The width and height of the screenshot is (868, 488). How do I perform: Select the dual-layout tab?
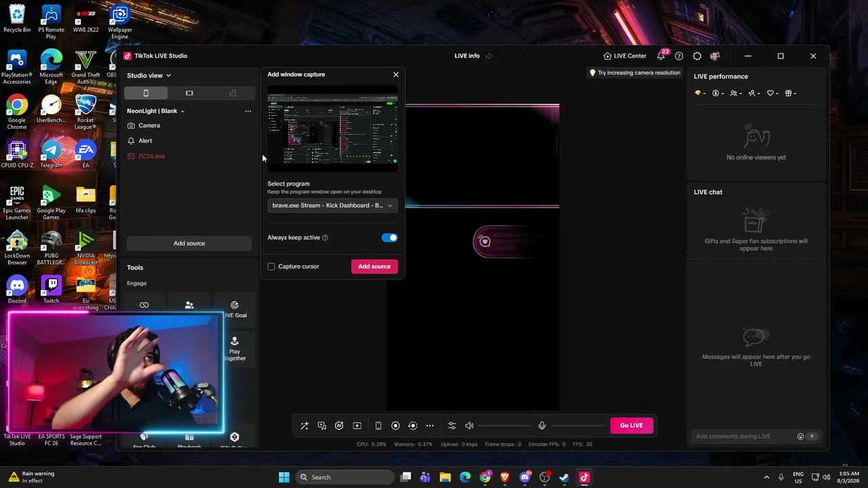pos(233,93)
